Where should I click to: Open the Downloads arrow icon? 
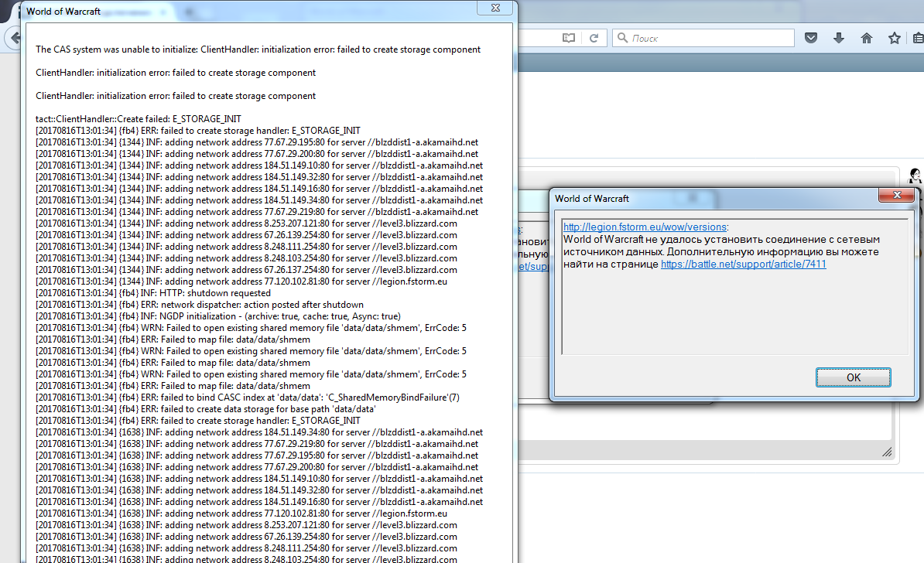pos(839,38)
